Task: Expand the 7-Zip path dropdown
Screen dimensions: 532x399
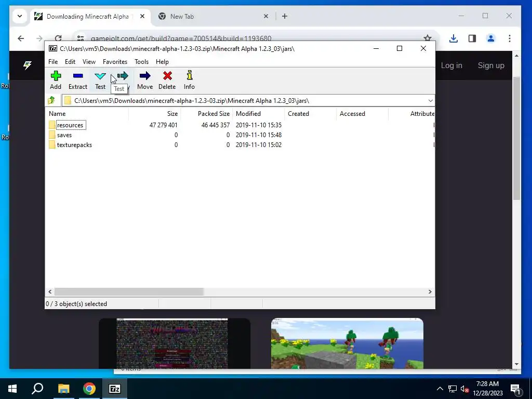Action: 430,100
